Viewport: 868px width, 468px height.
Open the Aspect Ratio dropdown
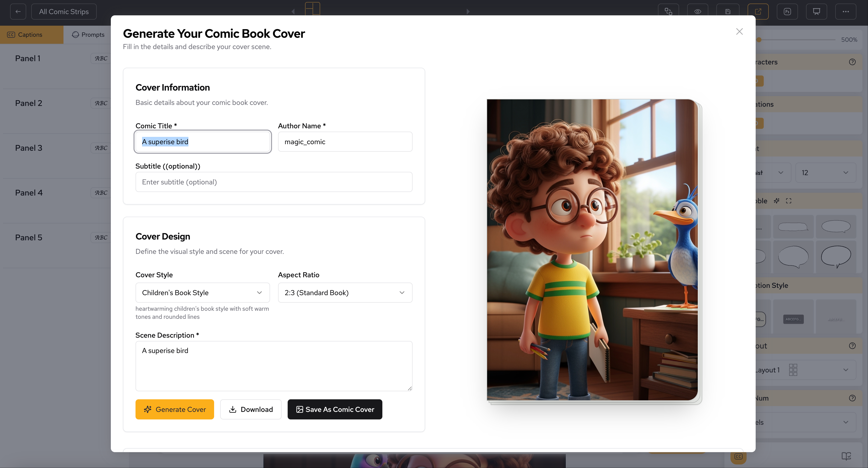(x=345, y=293)
